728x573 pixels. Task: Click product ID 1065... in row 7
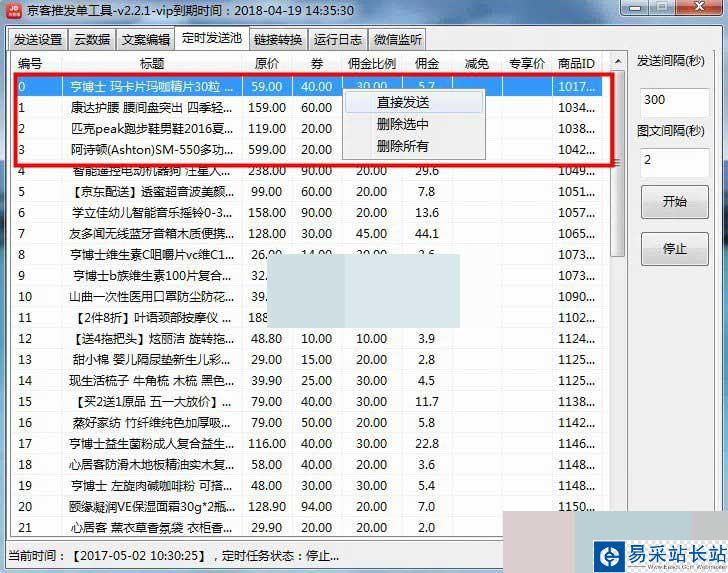point(576,234)
